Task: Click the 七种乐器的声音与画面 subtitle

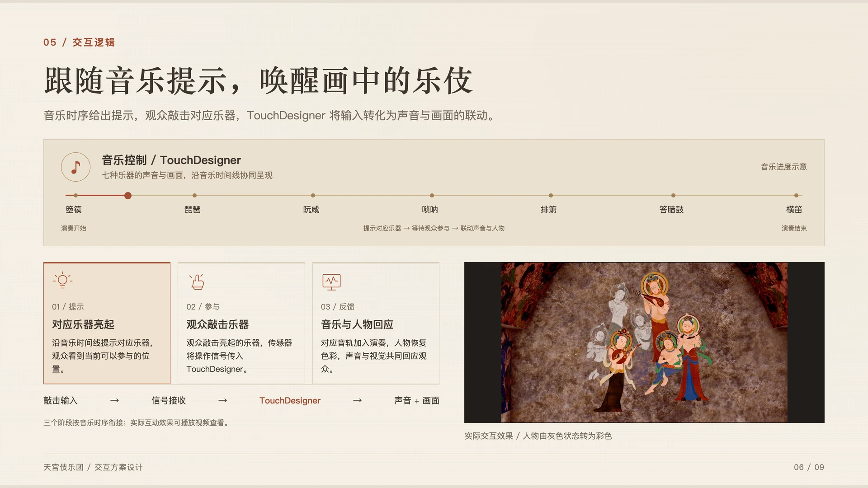Action: (x=187, y=175)
